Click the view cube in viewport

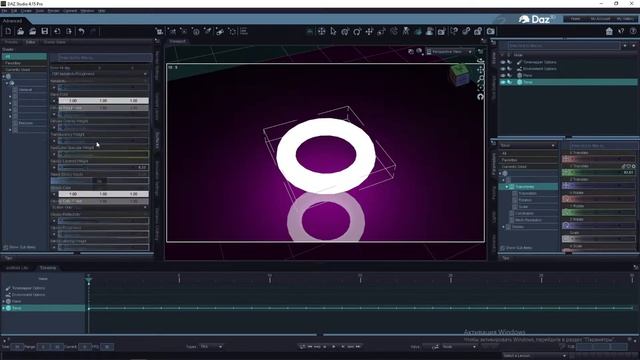click(460, 75)
